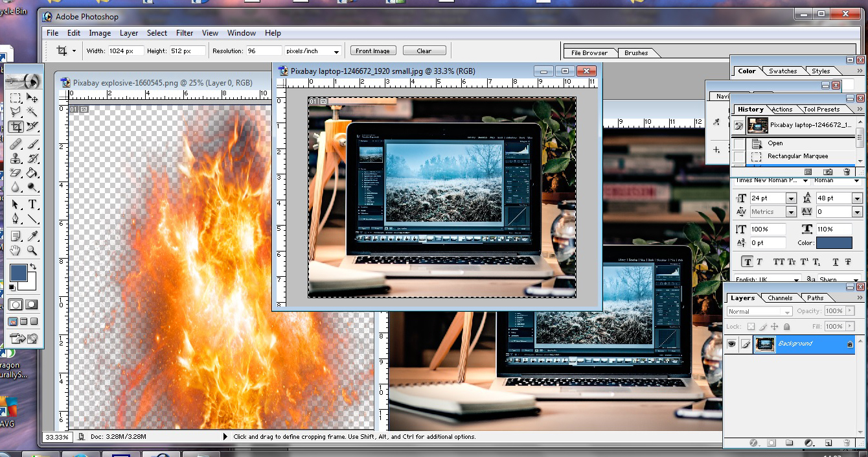Select the Lasso tool
The height and width of the screenshot is (457, 868).
pyautogui.click(x=16, y=111)
